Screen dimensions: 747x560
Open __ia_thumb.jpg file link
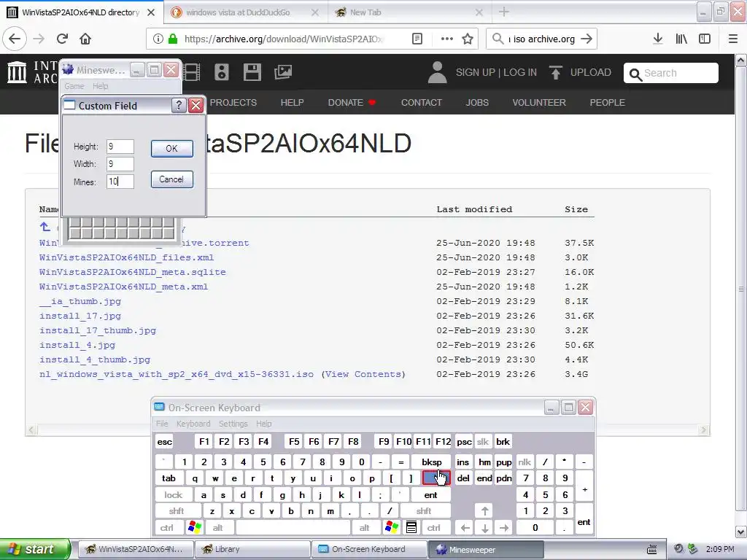tap(80, 301)
